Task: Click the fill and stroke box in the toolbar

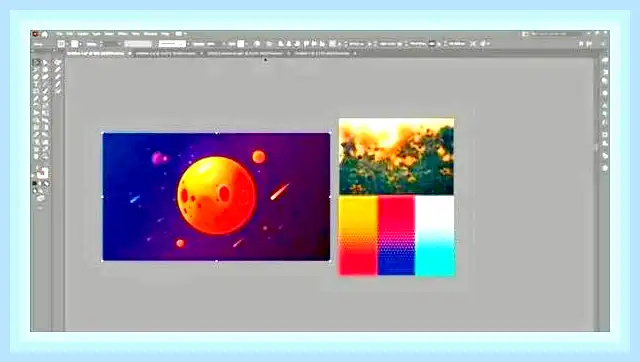Action: pyautogui.click(x=42, y=173)
